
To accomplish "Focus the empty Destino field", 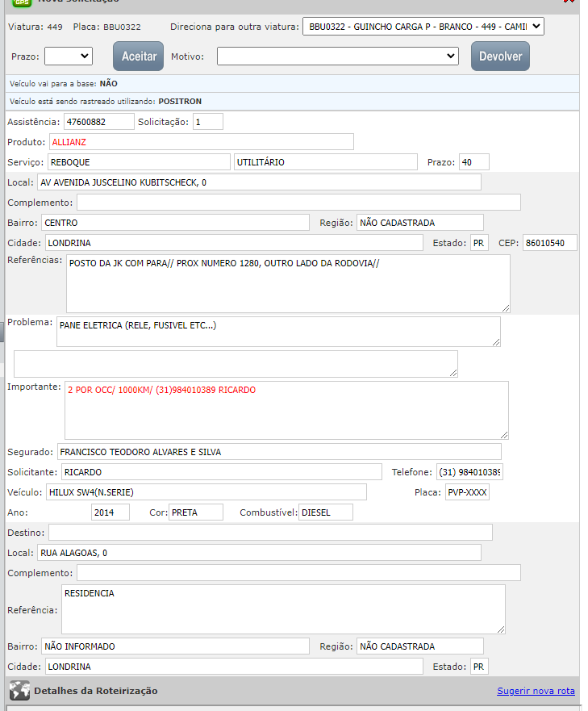I will click(x=270, y=533).
